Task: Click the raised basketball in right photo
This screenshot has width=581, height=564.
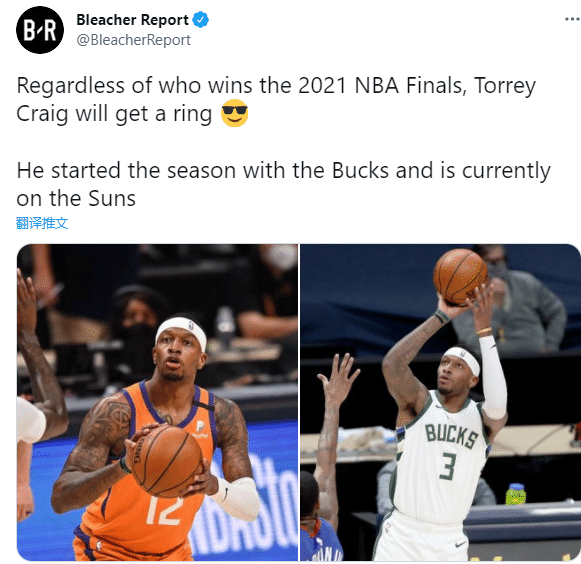Action: [460, 276]
